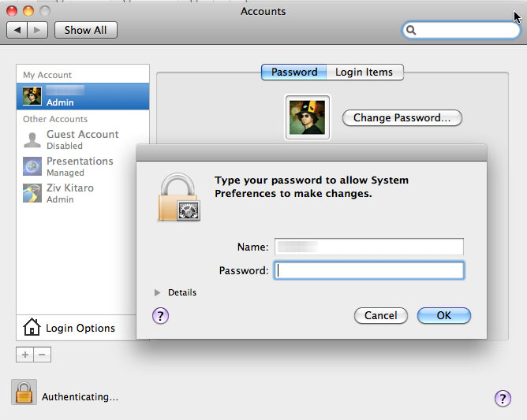Click the Password input field
The width and height of the screenshot is (527, 420).
(369, 270)
